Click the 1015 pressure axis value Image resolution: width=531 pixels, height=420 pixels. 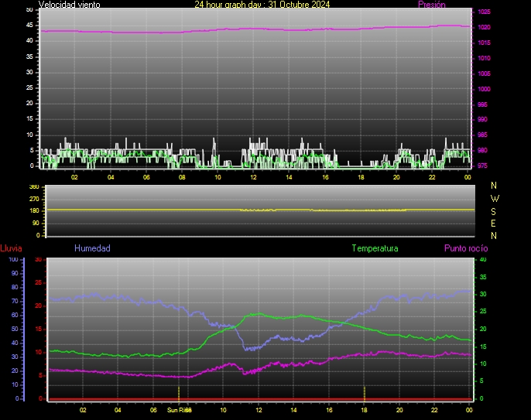(484, 43)
